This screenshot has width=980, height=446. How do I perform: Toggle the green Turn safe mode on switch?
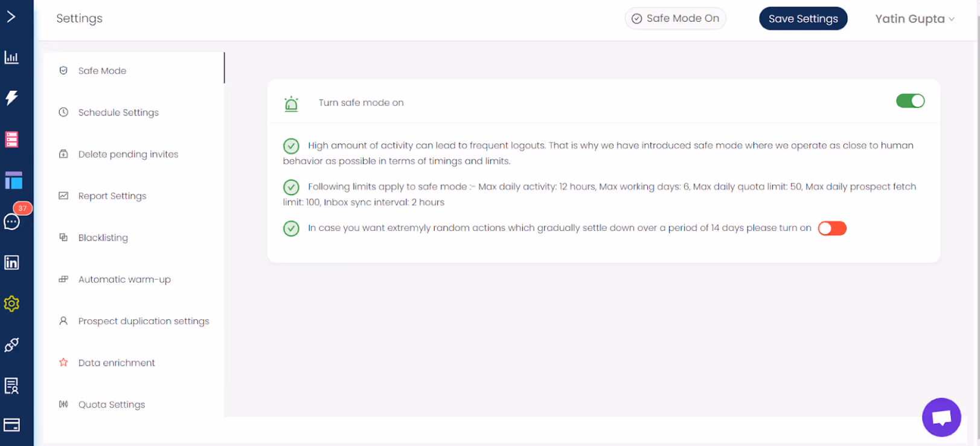(x=910, y=101)
